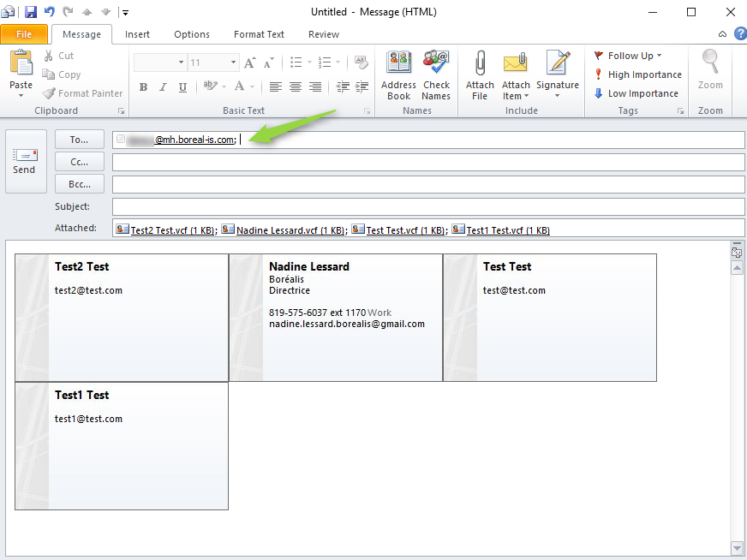Click the Check Names icon
Screen dimensions: 747x560
tap(436, 74)
